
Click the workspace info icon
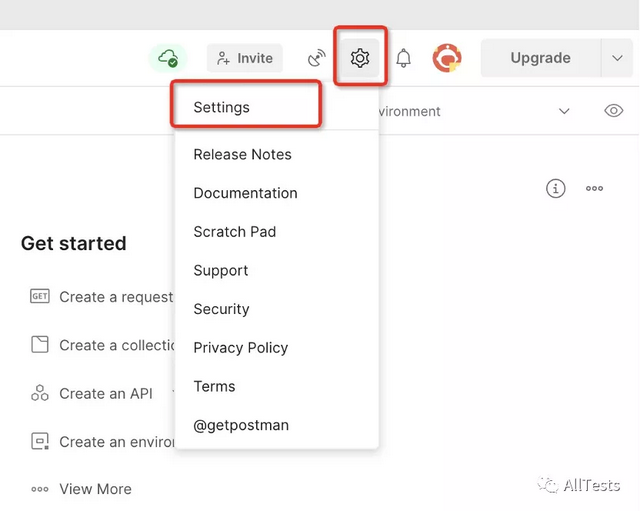(556, 189)
